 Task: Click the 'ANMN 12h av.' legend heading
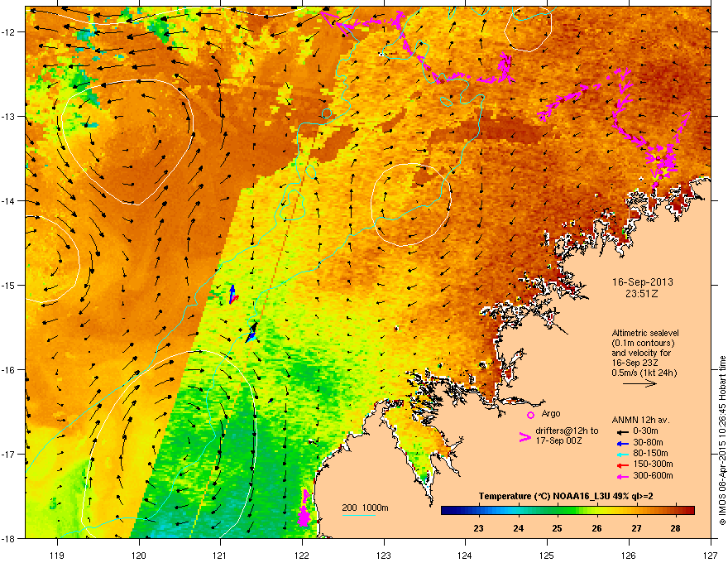click(640, 420)
